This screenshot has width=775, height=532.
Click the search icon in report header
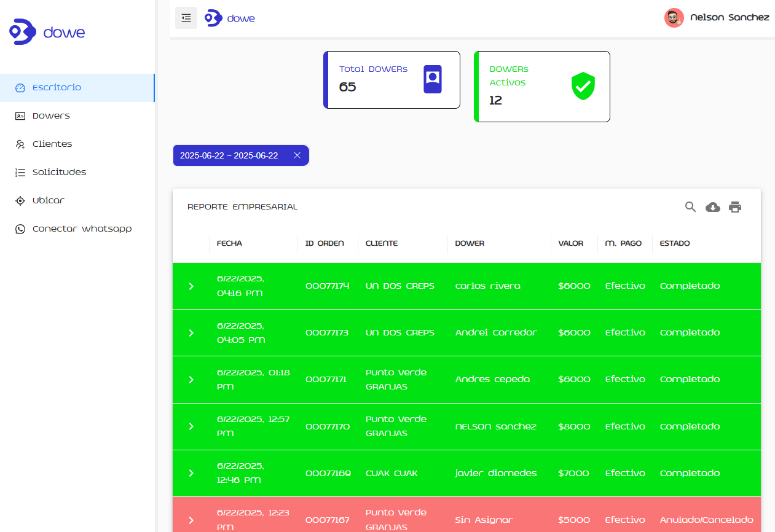click(x=690, y=207)
